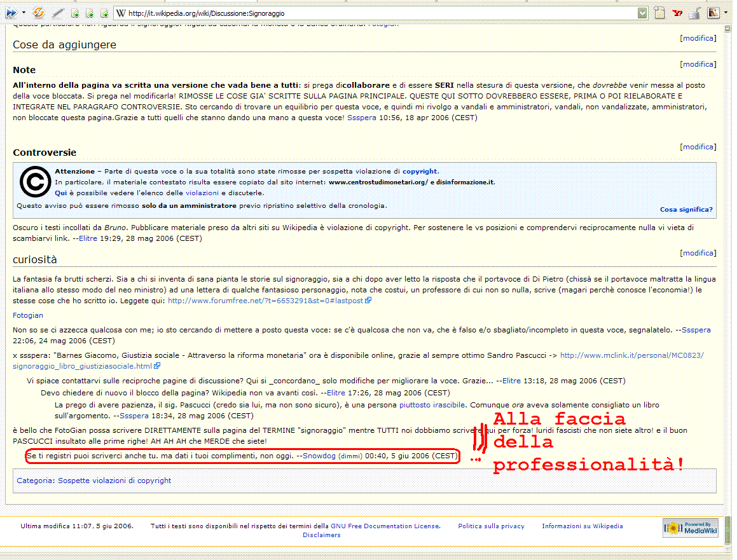The height and width of the screenshot is (560, 737).
Task: Reload the page with the orange refresh icon
Action: tap(39, 13)
